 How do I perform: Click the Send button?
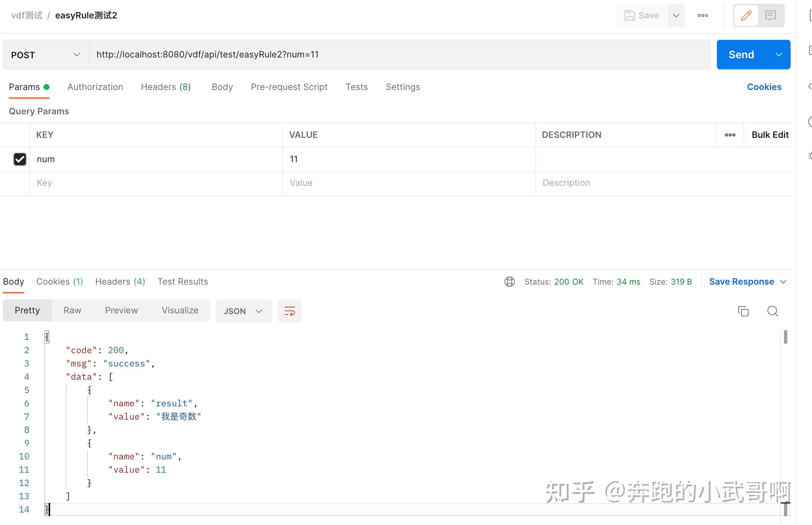pyautogui.click(x=741, y=54)
